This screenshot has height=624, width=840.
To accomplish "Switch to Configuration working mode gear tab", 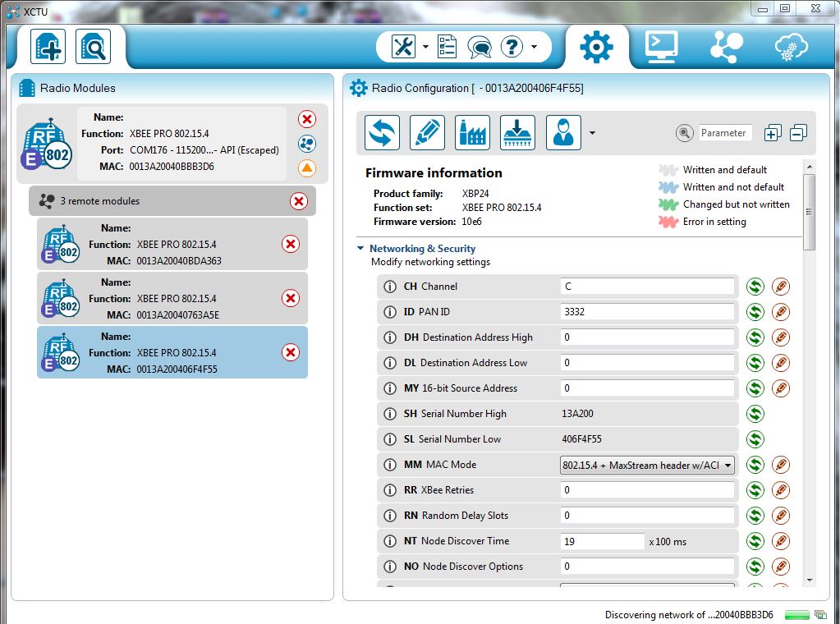I will pos(596,47).
